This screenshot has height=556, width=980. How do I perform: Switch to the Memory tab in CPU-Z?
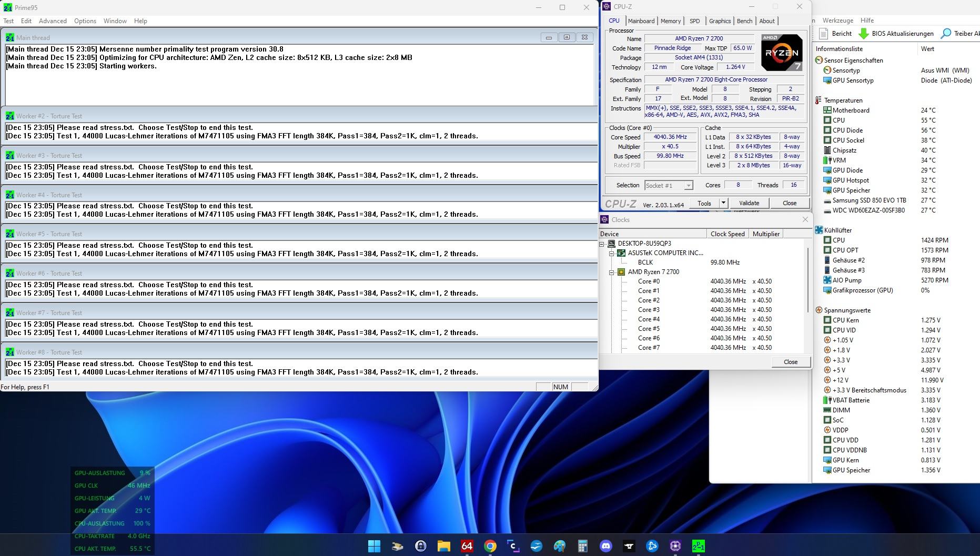[671, 21]
